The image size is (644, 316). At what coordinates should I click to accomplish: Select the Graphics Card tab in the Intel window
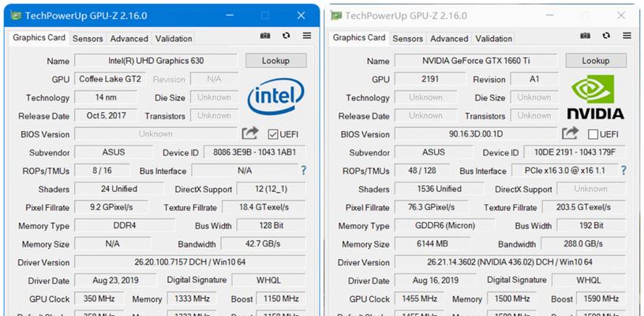click(39, 37)
